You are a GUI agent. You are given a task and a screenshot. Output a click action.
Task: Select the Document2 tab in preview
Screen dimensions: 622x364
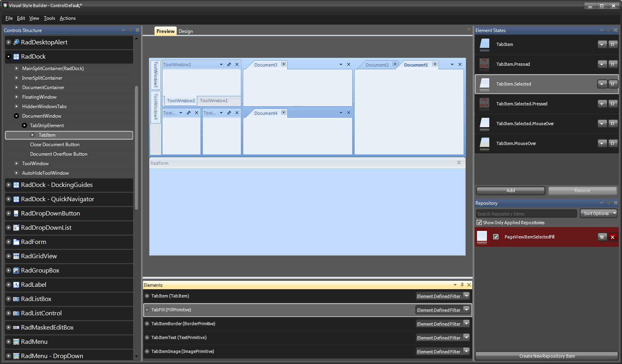click(x=377, y=65)
